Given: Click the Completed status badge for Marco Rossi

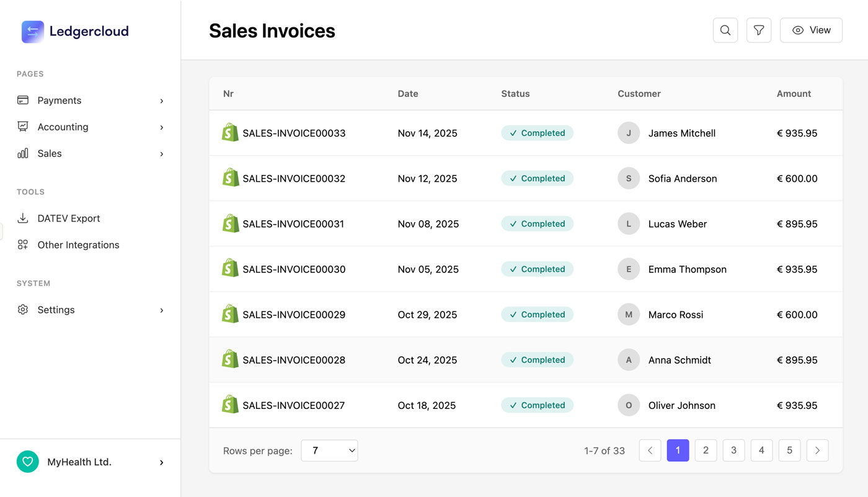Looking at the screenshot, I should (537, 314).
